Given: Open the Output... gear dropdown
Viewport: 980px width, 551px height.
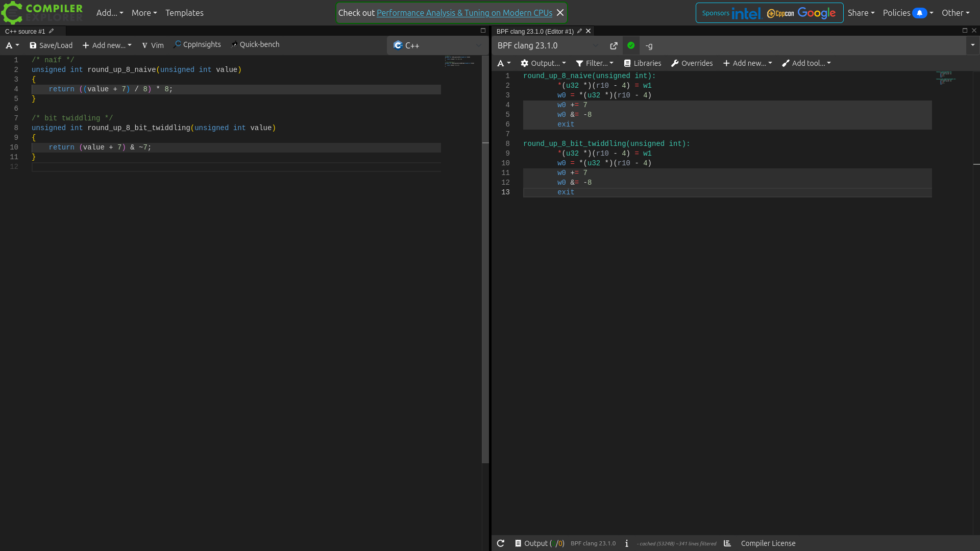Looking at the screenshot, I should click(x=543, y=63).
